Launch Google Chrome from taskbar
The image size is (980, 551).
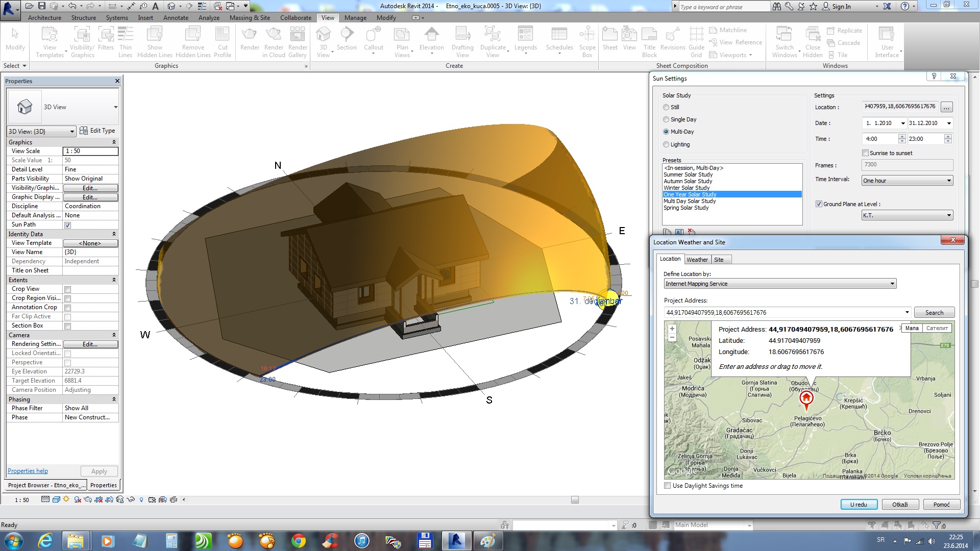(x=299, y=540)
